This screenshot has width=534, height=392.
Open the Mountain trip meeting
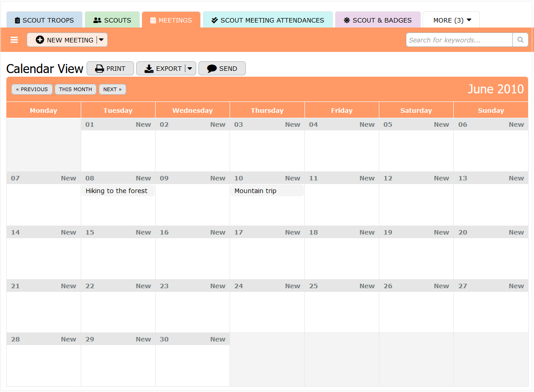(x=256, y=191)
